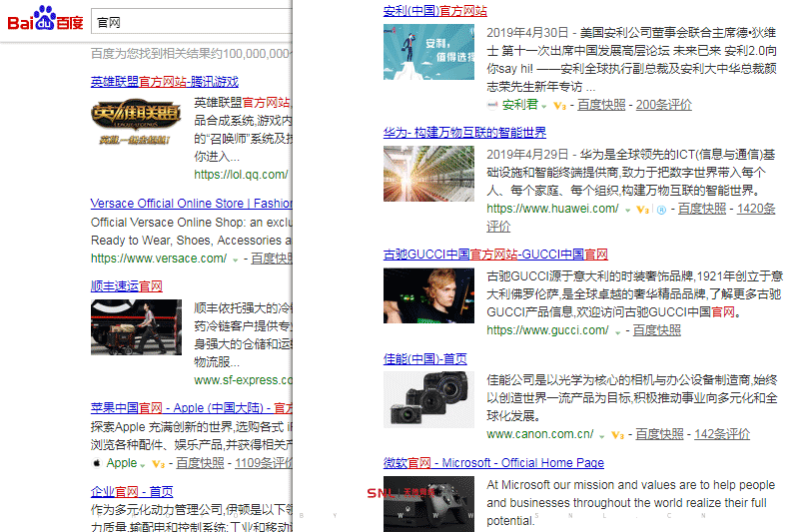Click the V3 badge after huawei.com

[x=642, y=210]
